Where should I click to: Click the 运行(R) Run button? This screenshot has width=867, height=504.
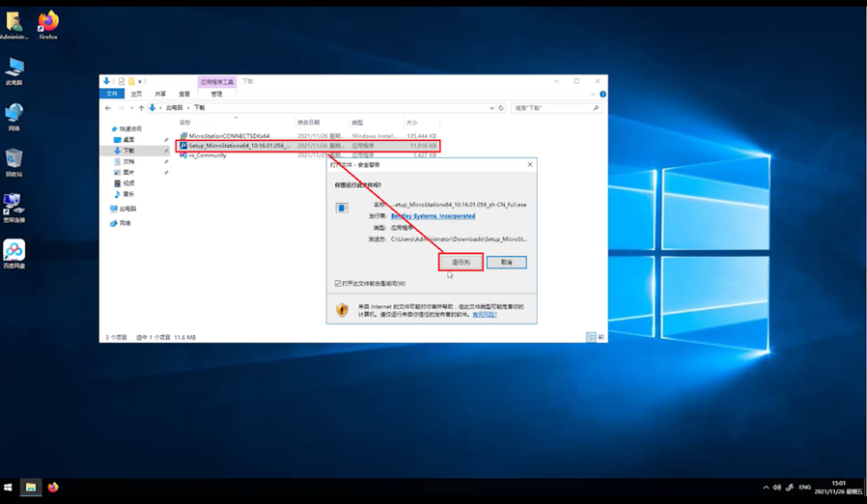[461, 263]
